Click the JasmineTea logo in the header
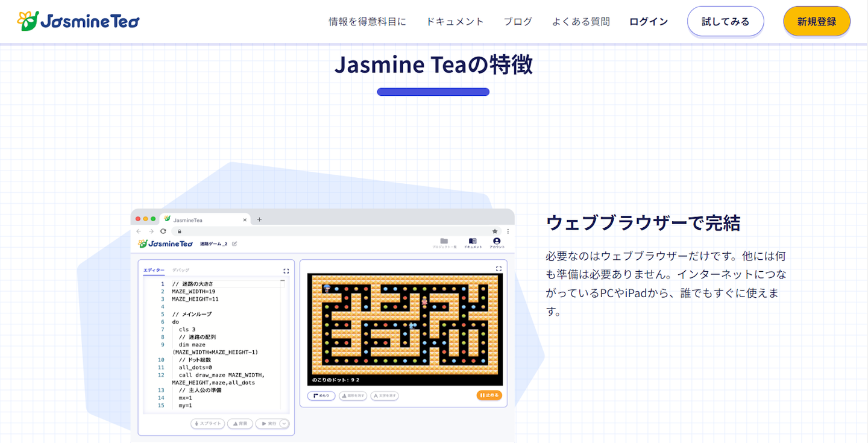 click(x=78, y=22)
